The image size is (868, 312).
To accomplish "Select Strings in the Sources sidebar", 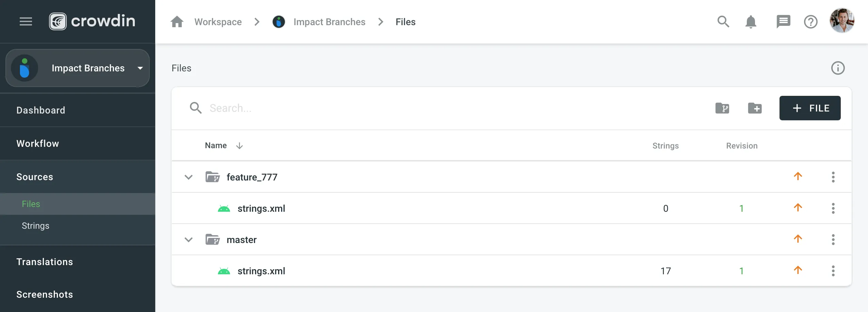I will point(35,225).
